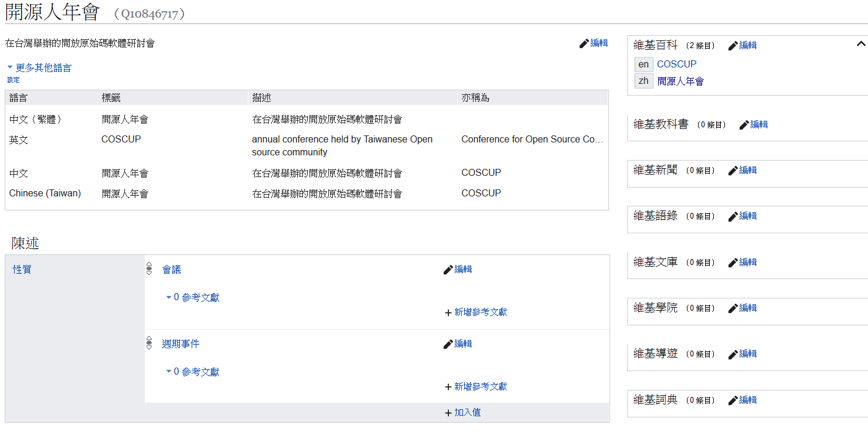Image resolution: width=868 pixels, height=435 pixels.
Task: Click the pencil icon beside the item description
Action: (x=584, y=43)
